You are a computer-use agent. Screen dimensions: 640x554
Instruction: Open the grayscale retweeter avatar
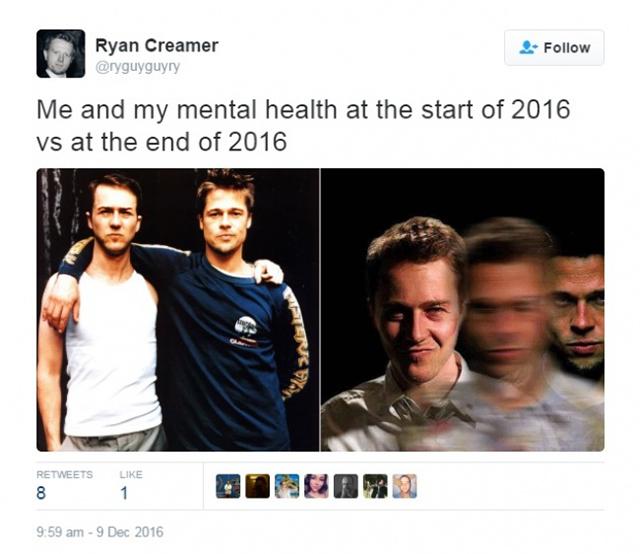click(x=346, y=486)
